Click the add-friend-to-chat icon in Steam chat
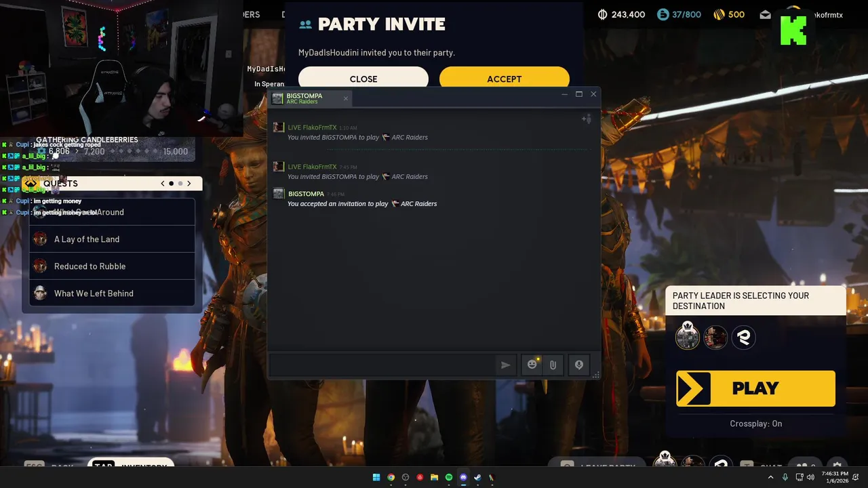 click(587, 119)
